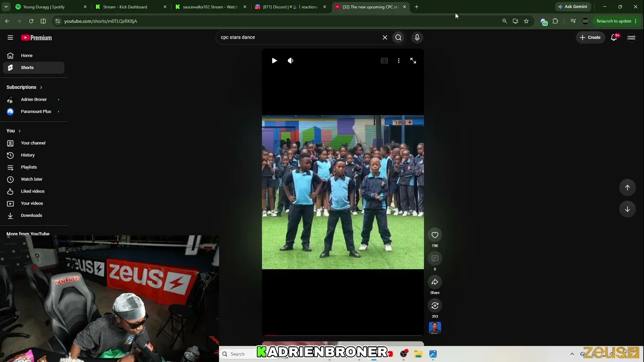Open watch History

[33, 155]
